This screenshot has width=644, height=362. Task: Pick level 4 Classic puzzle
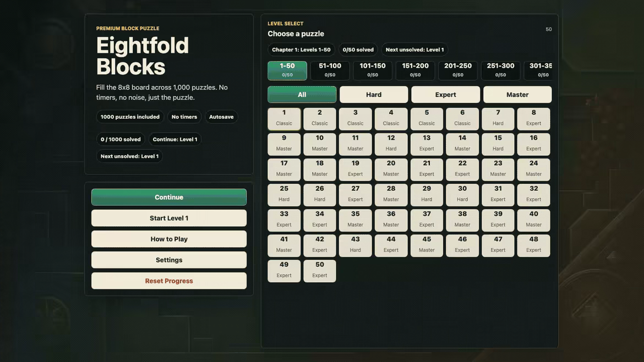(391, 119)
